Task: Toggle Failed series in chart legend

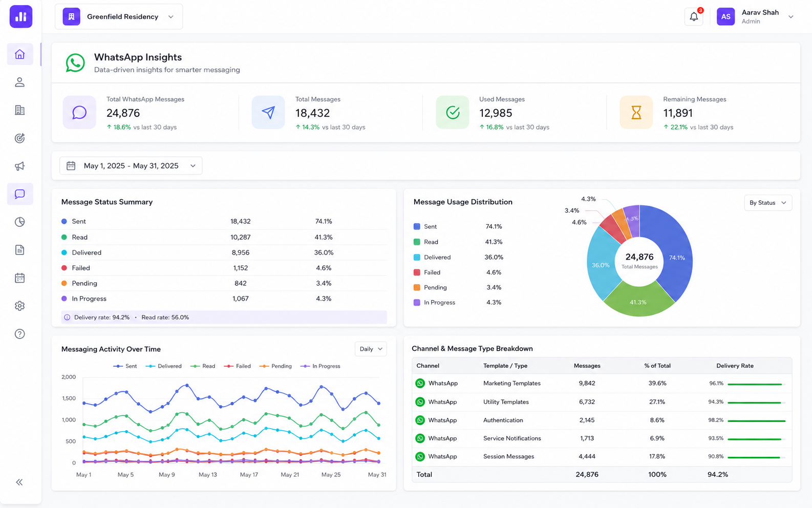Action: coord(237,366)
